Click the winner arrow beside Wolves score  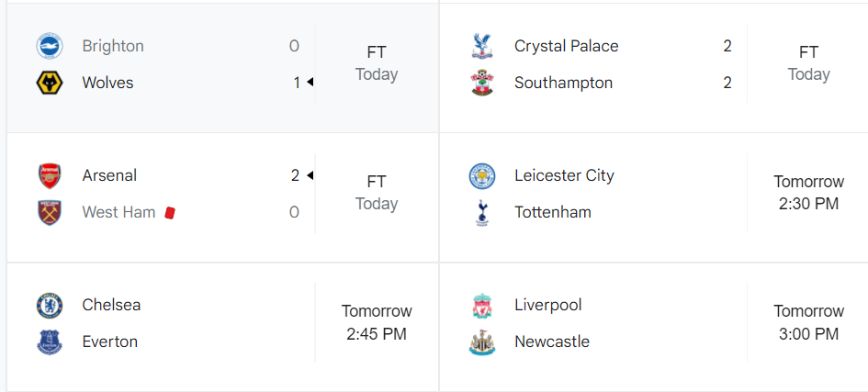tap(310, 83)
